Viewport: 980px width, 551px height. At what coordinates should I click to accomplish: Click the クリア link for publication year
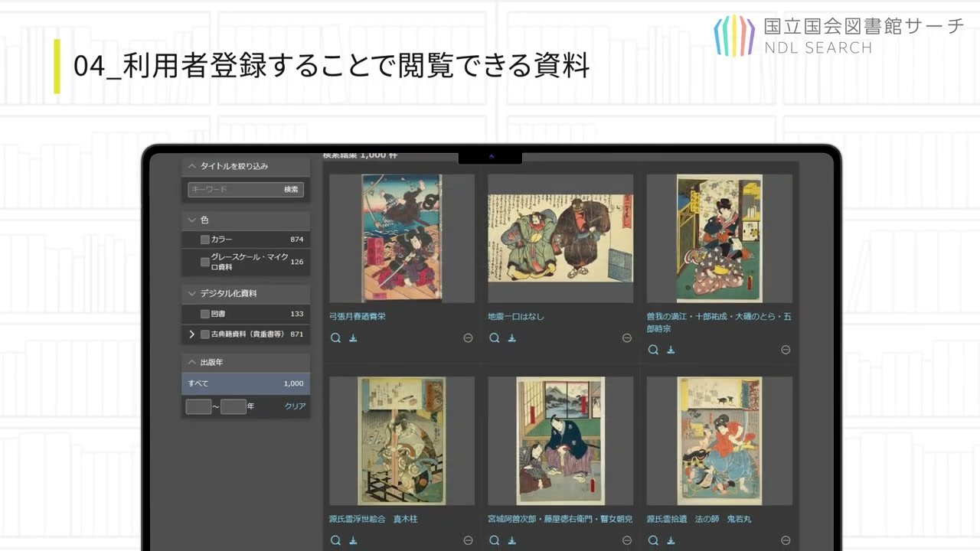[x=295, y=406]
